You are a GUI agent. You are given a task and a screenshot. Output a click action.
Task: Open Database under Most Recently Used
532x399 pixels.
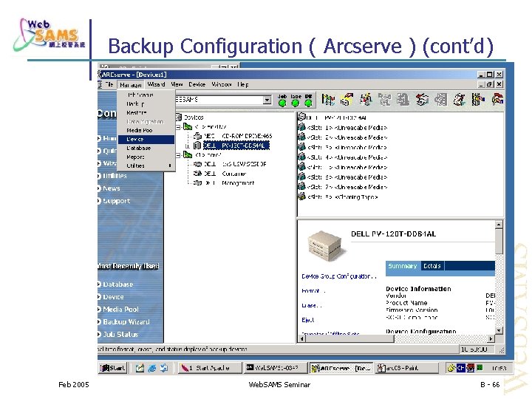click(x=117, y=284)
